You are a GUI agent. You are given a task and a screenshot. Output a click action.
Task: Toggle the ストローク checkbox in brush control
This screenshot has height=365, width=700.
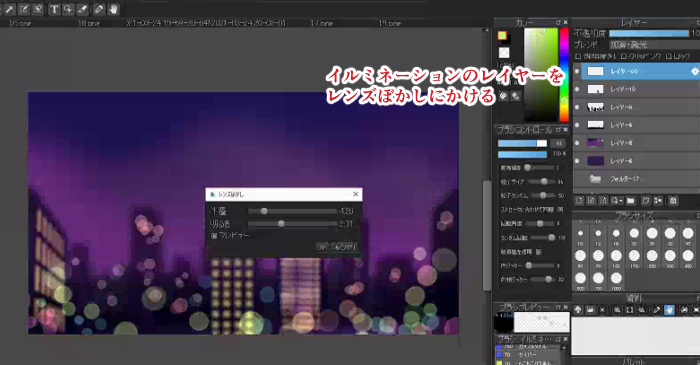(560, 209)
